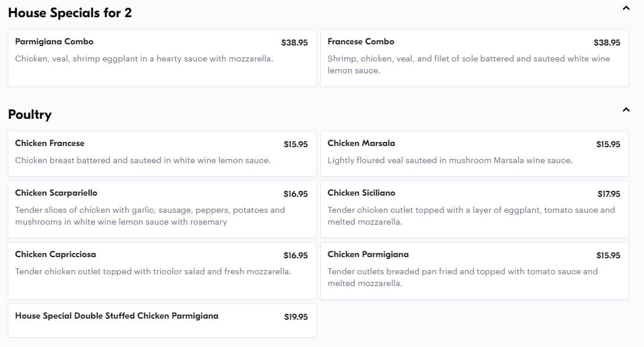Screen dimensions: 644x347
Task: Click the Poultry section heading
Action: (30, 115)
